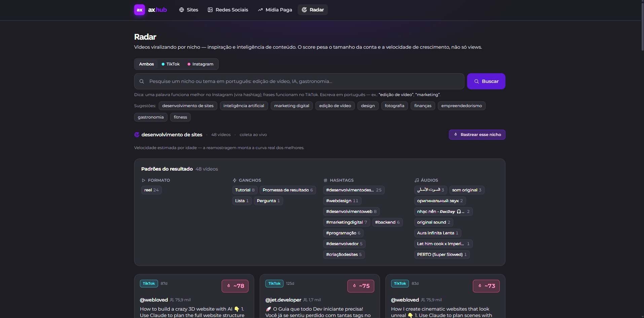Click the #programação 6 hashtag chip

tap(343, 233)
